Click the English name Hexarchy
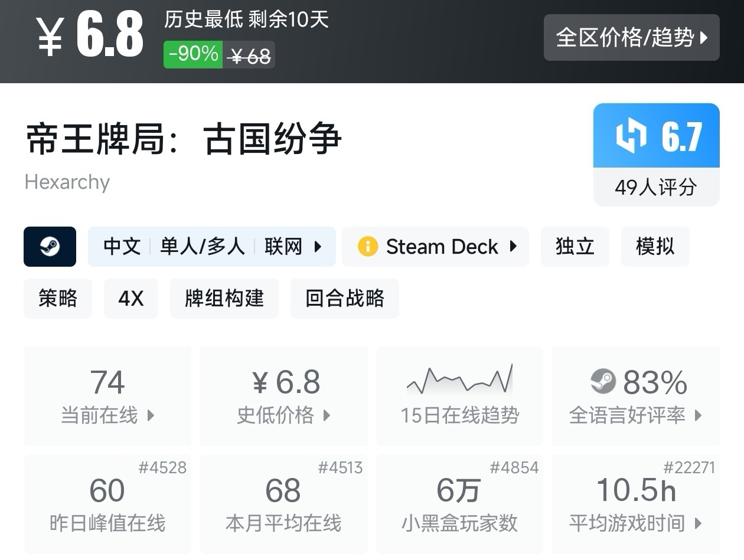 [67, 182]
